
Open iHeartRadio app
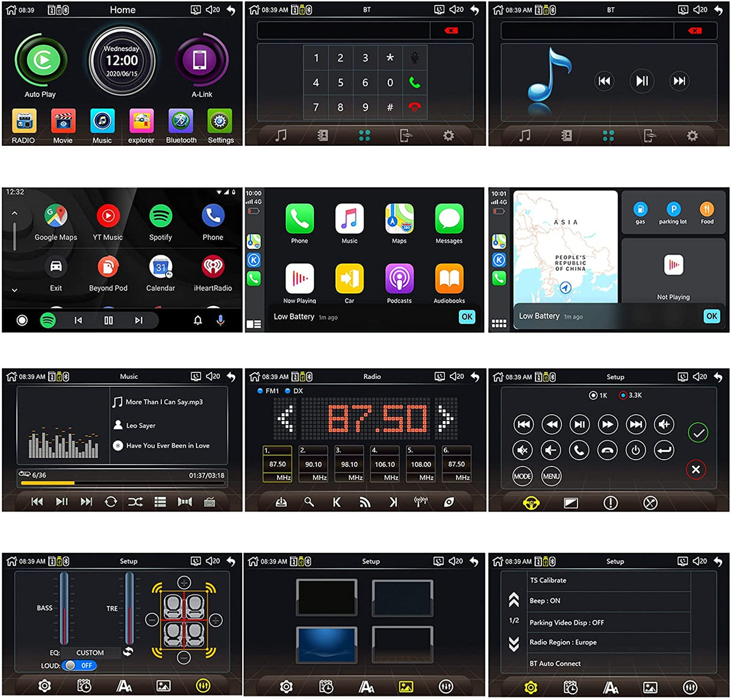[x=213, y=267]
